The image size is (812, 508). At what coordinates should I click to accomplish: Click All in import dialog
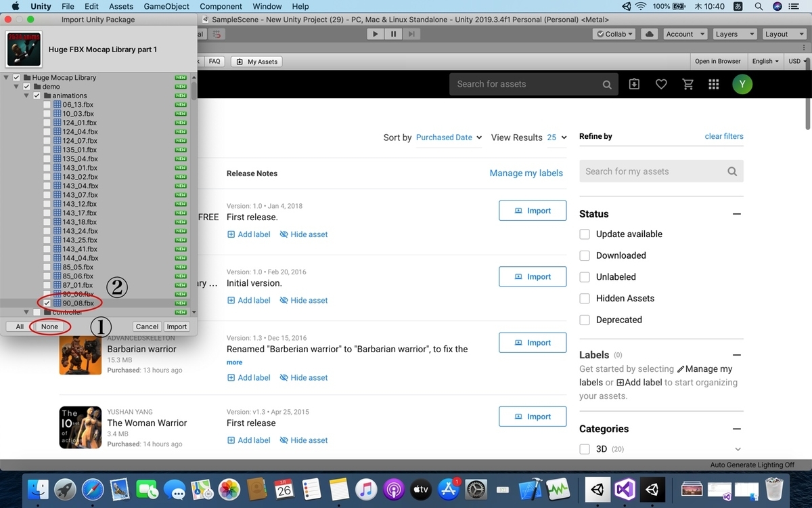20,326
